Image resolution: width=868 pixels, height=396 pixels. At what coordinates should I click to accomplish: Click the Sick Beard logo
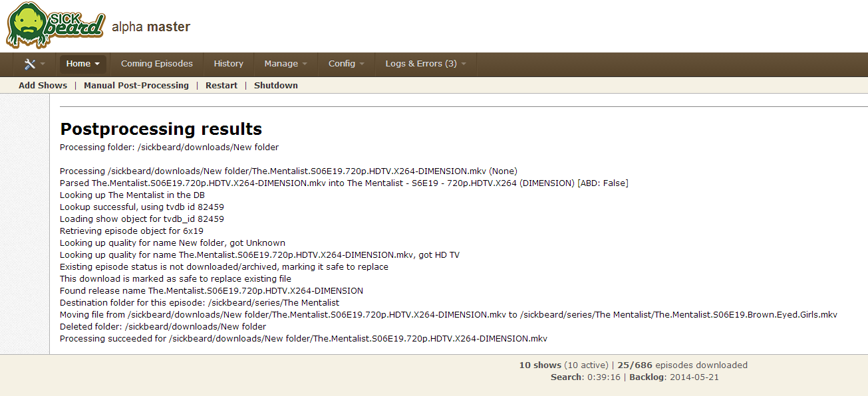pos(56,26)
